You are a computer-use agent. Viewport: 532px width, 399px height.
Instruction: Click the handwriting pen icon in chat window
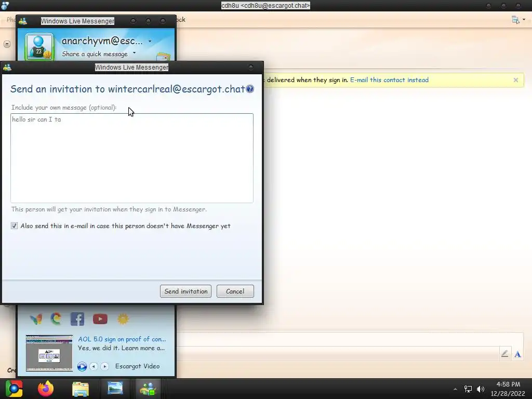504,353
